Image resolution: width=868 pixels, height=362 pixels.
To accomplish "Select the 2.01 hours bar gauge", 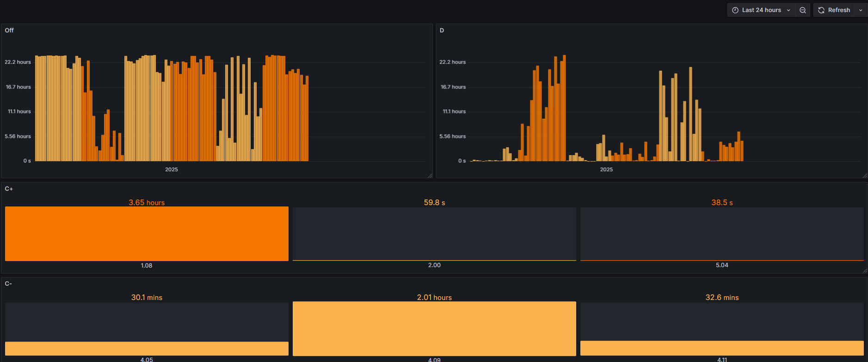I will [x=434, y=329].
